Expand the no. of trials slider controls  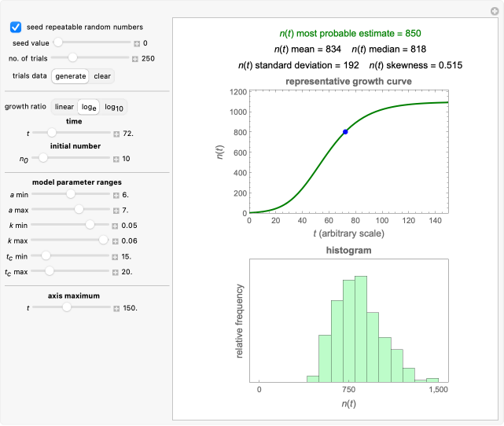click(x=135, y=58)
